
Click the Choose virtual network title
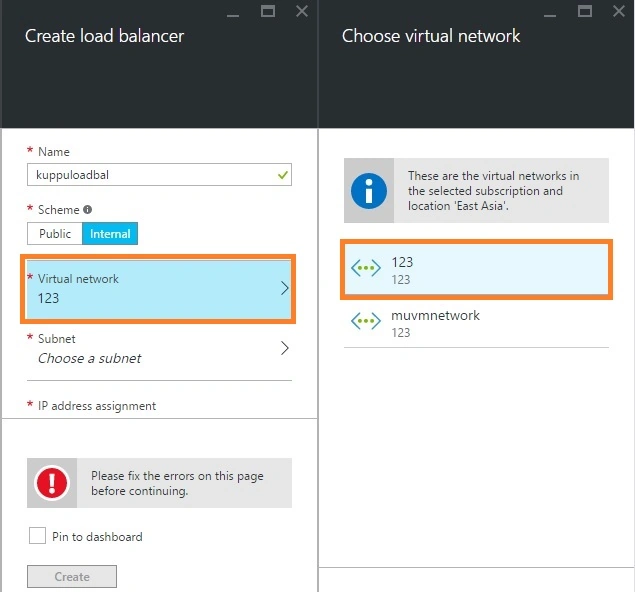[x=431, y=36]
